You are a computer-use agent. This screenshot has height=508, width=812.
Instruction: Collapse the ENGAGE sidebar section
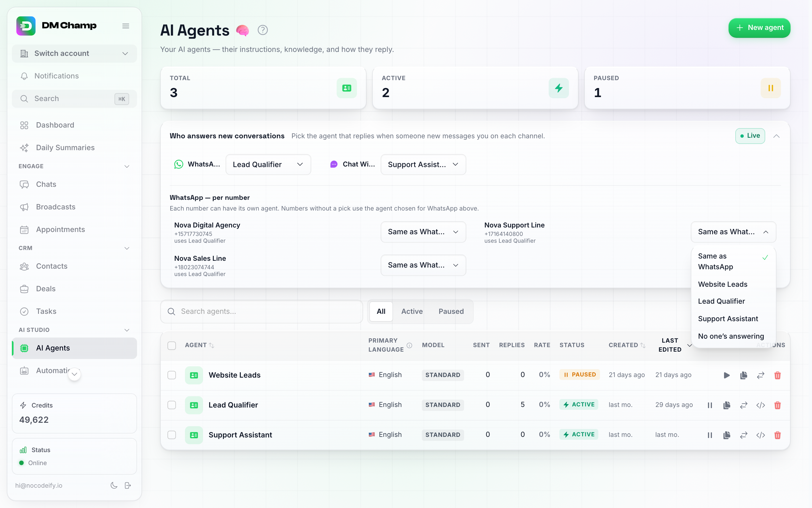(127, 166)
